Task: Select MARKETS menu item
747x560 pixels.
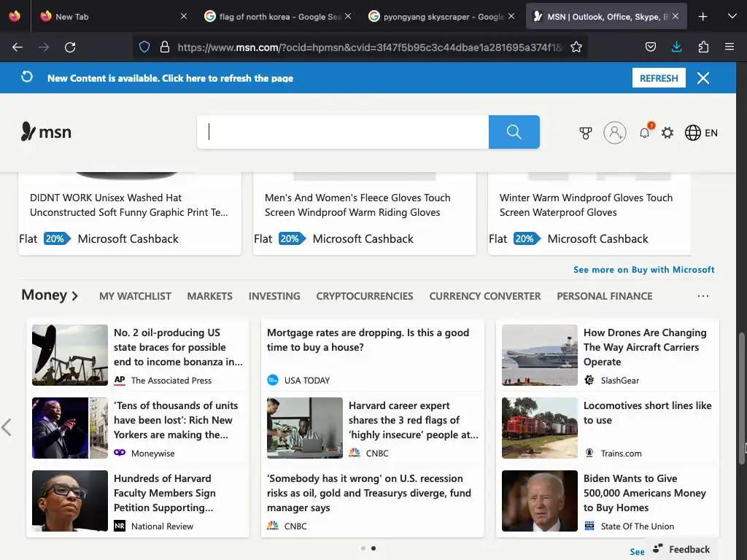Action: coord(209,296)
